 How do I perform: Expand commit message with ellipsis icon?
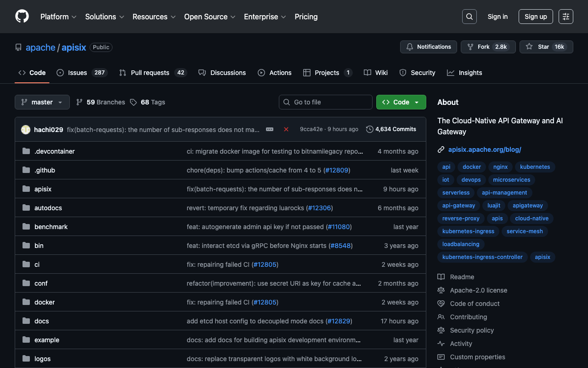click(270, 129)
